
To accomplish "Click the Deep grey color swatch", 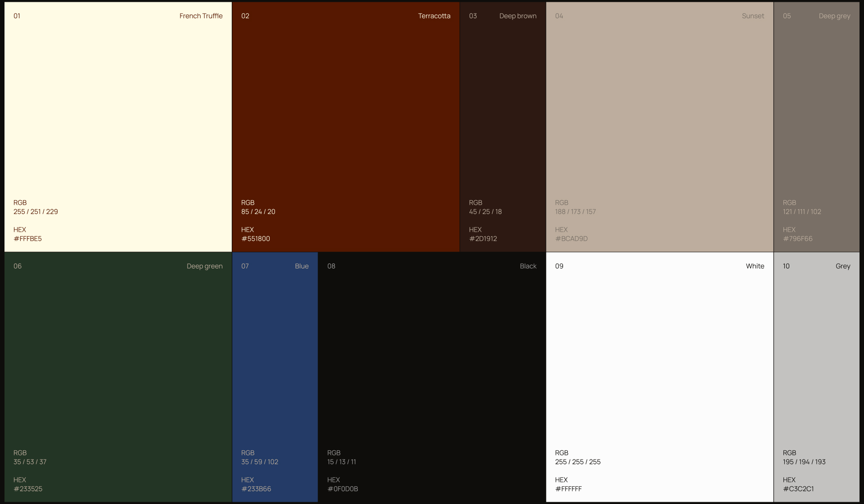I will [x=816, y=112].
